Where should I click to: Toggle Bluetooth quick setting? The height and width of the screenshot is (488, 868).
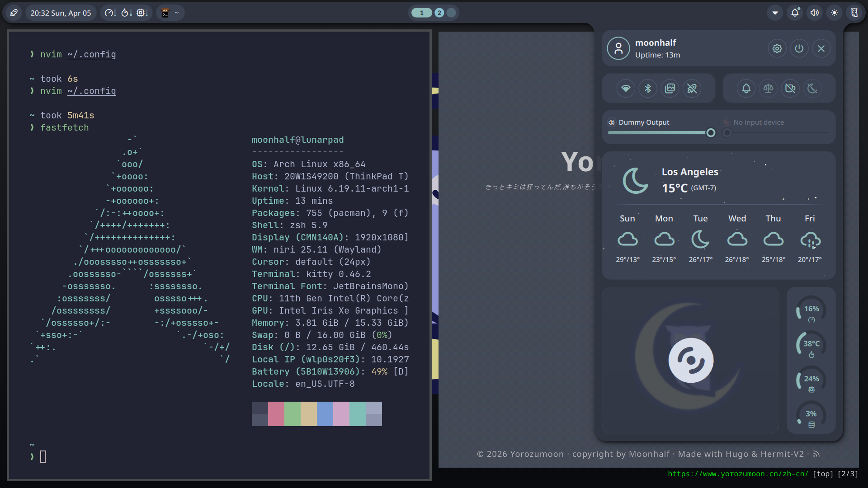648,88
